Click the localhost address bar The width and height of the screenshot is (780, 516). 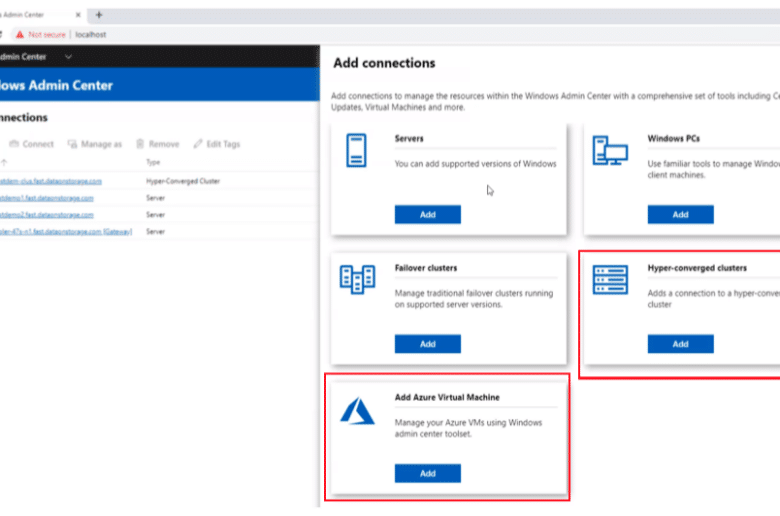coord(91,34)
